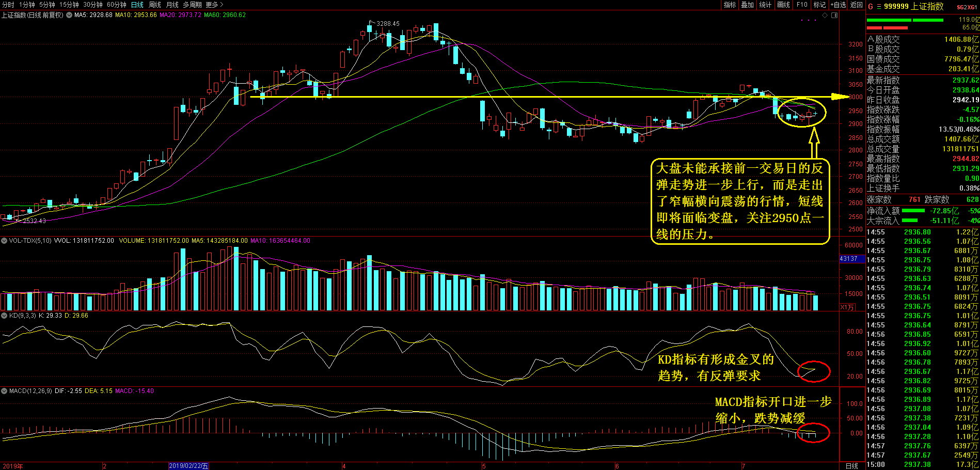
Task: Click the yellow arrowhead ending the 3000 line
Action: coord(841,97)
